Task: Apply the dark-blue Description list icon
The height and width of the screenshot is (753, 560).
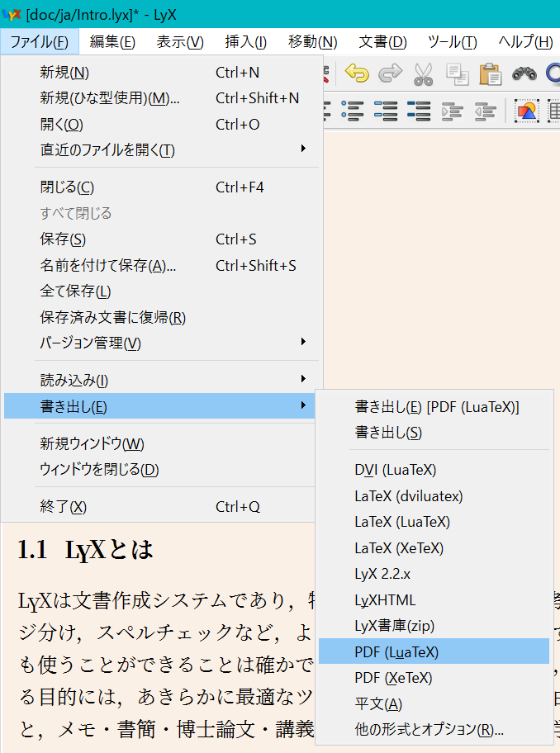Action: [x=419, y=111]
